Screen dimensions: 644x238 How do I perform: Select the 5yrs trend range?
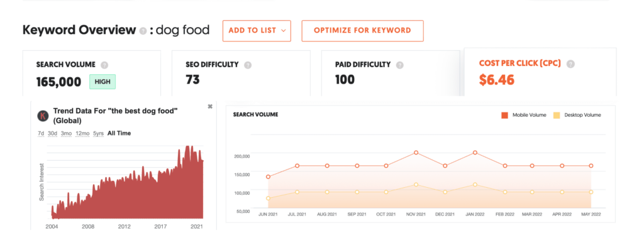pyautogui.click(x=99, y=133)
